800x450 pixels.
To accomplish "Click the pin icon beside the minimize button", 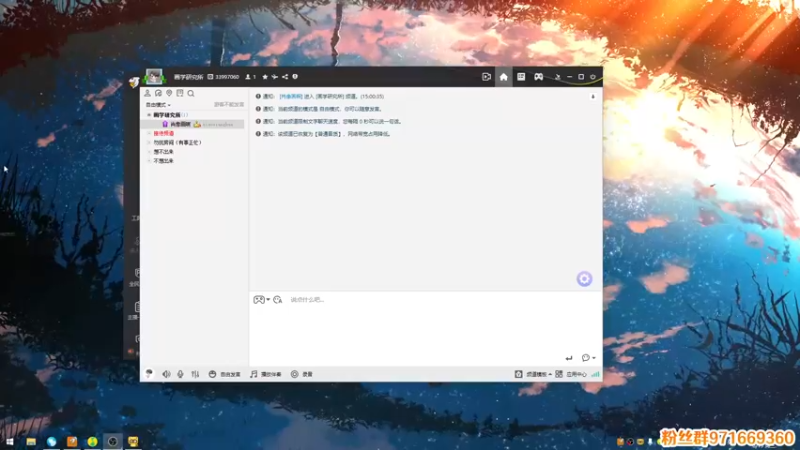I will [x=558, y=77].
